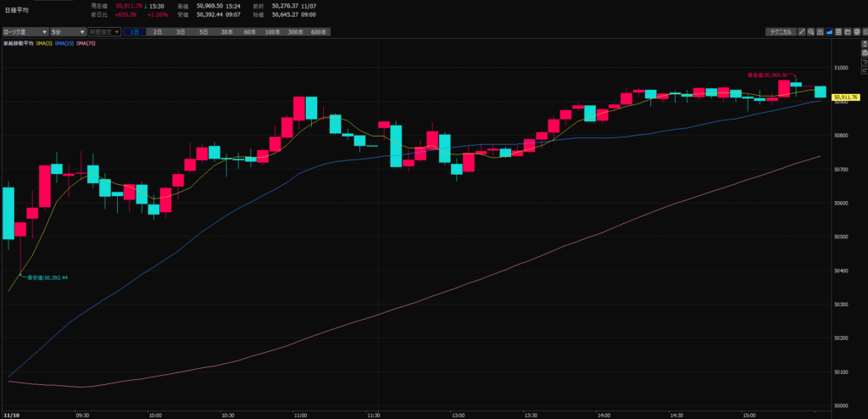Click the SMA(75) pink legend label
The image size is (868, 419).
click(x=86, y=42)
